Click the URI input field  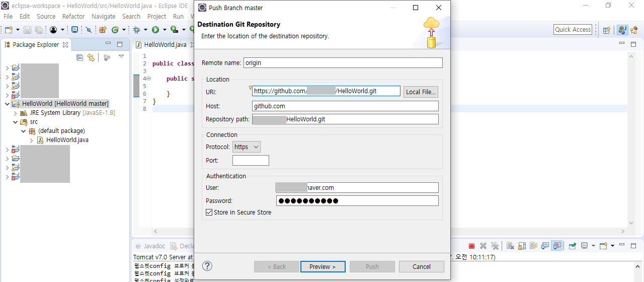(x=326, y=91)
